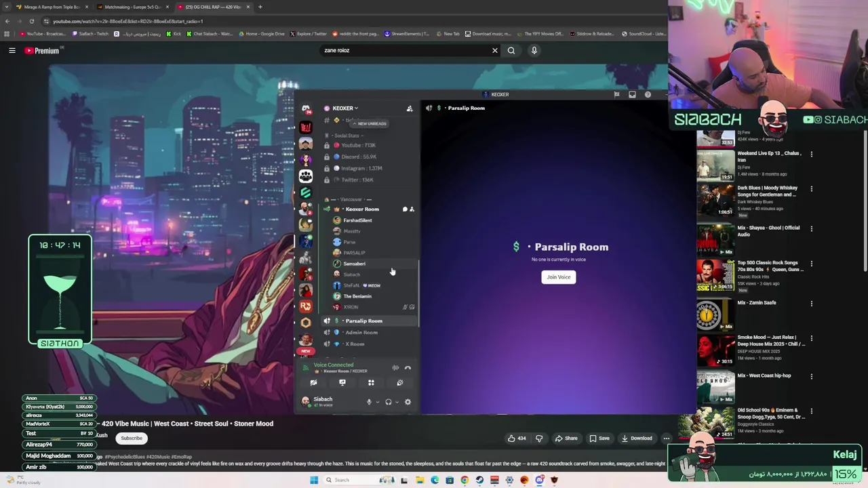This screenshot has width=868, height=488.
Task: Open white group-icon server in Discord sidebar
Action: pyautogui.click(x=306, y=176)
